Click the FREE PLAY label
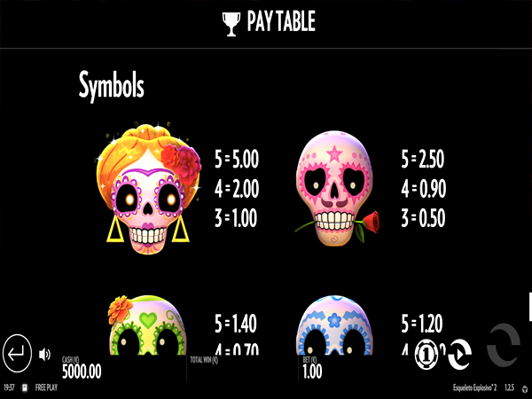The width and height of the screenshot is (532, 399). click(x=46, y=387)
